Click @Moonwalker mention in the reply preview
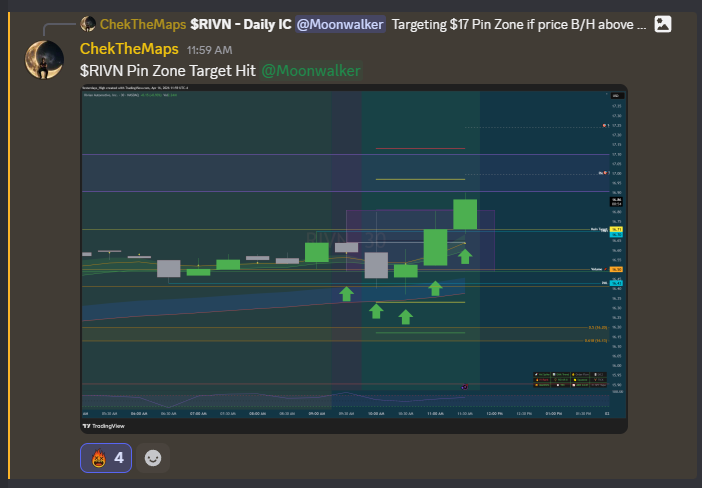This screenshot has width=702, height=488. [x=340, y=24]
